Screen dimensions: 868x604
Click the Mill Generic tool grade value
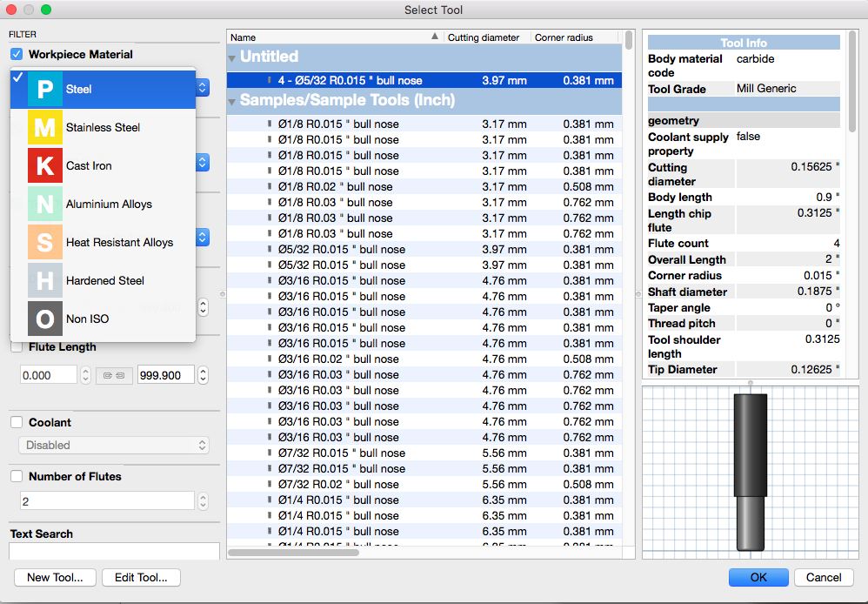point(766,88)
